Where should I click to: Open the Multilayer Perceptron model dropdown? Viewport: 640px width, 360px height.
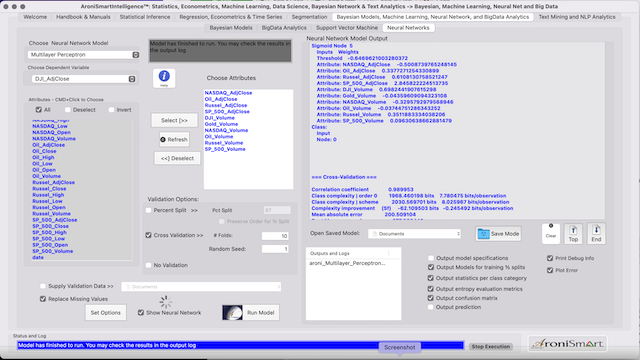pyautogui.click(x=84, y=55)
